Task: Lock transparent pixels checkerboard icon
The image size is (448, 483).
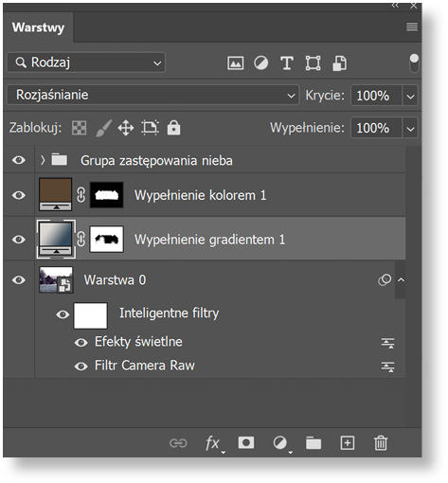Action: coord(79,128)
